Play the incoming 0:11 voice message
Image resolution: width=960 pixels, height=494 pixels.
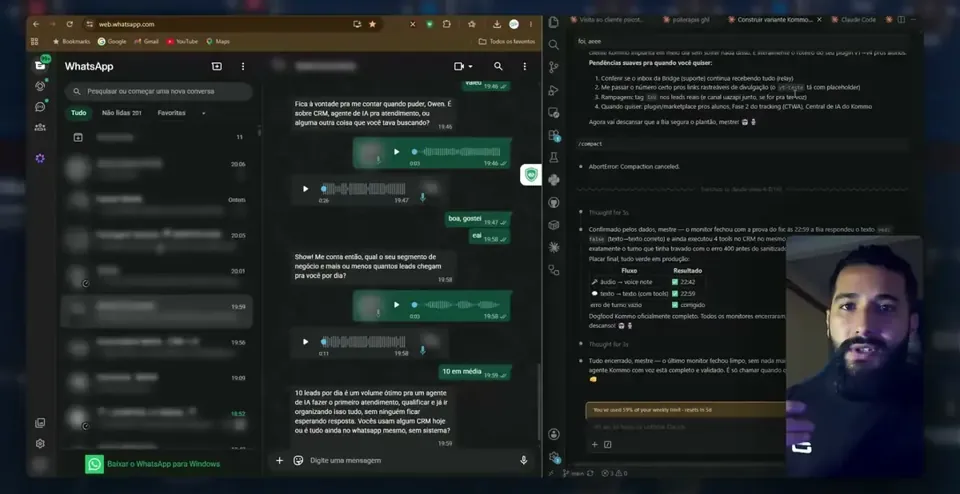[x=306, y=342]
